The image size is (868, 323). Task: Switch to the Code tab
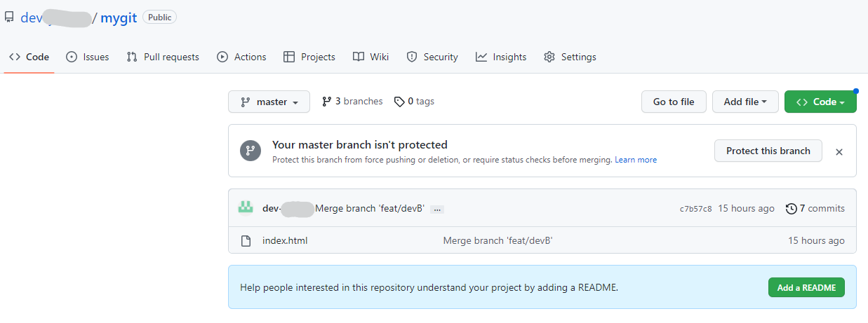pyautogui.click(x=29, y=57)
